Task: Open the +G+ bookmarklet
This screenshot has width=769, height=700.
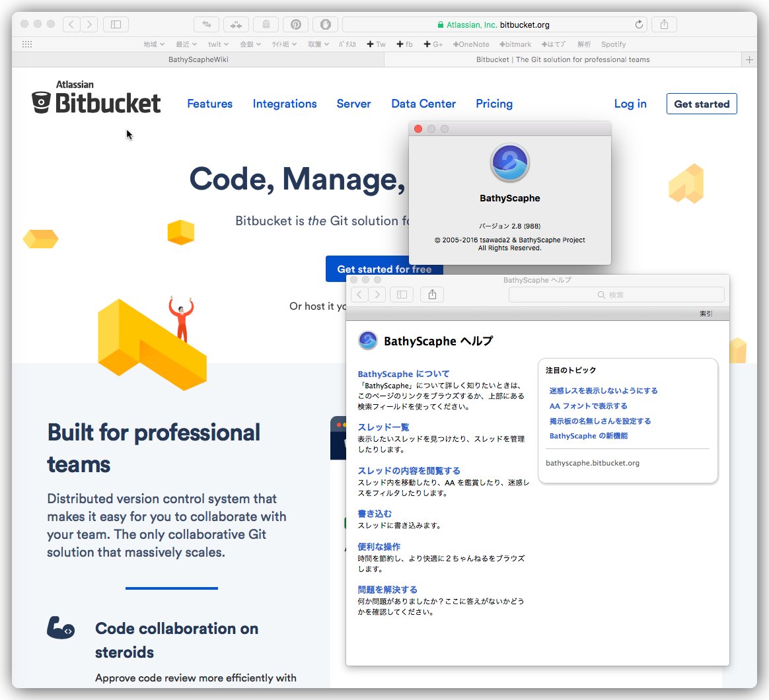Action: [x=433, y=44]
